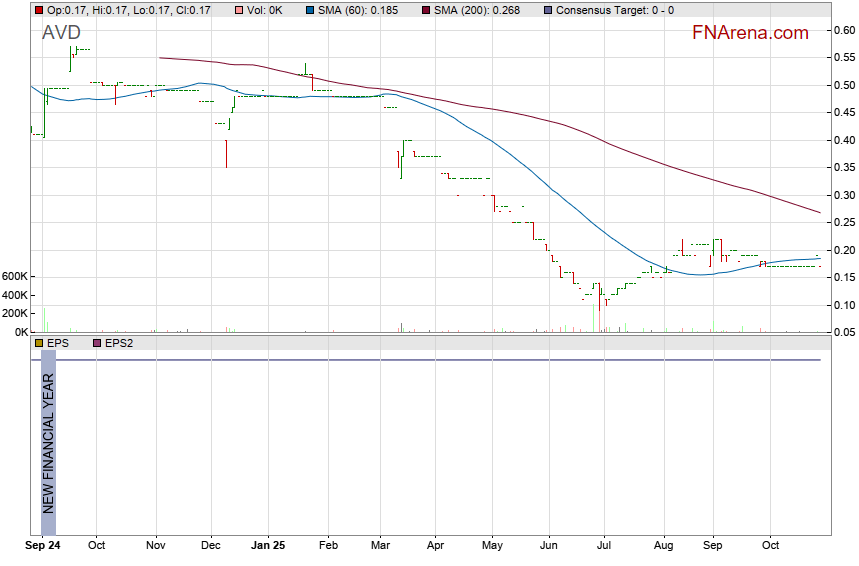Click the Consensus Target: 0 - 0 text
The image size is (859, 566).
click(614, 10)
